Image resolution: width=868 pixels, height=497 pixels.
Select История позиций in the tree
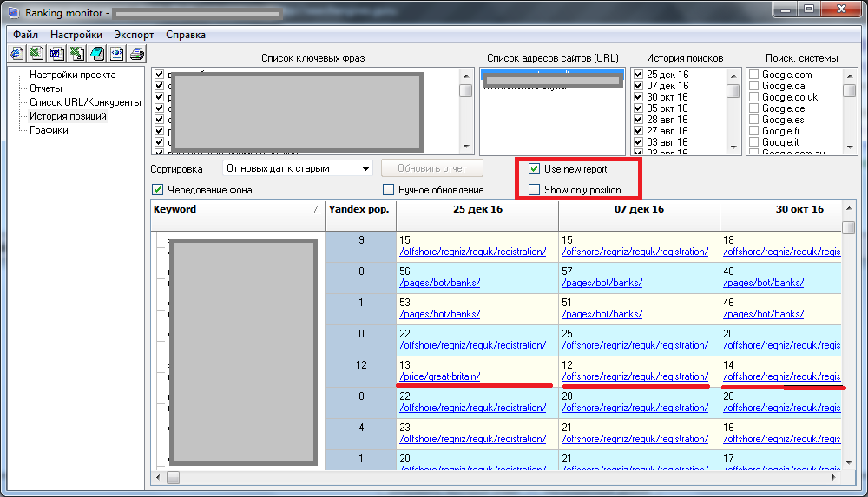68,116
